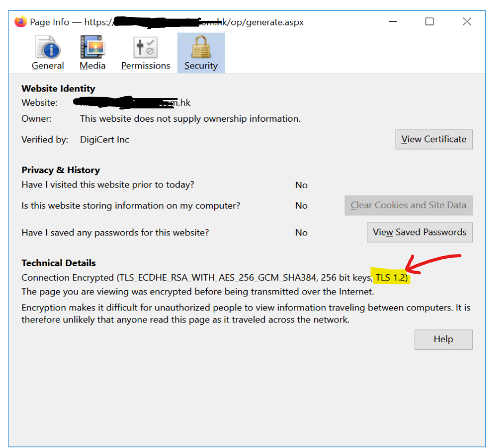Click the maximize icon on the dialog

click(430, 22)
